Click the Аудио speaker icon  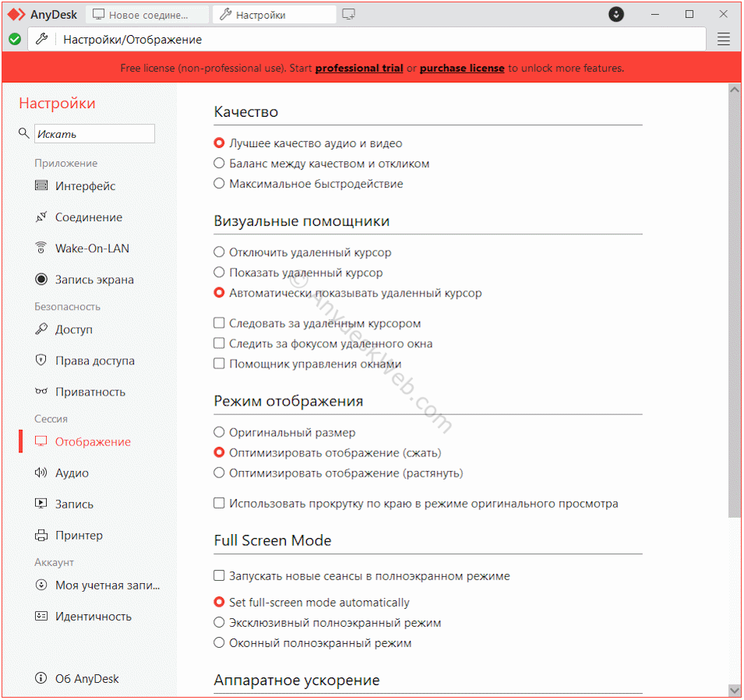[41, 473]
